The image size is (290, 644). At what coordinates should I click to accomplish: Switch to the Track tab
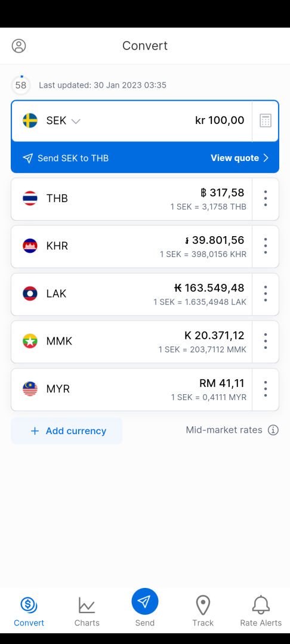click(x=203, y=612)
